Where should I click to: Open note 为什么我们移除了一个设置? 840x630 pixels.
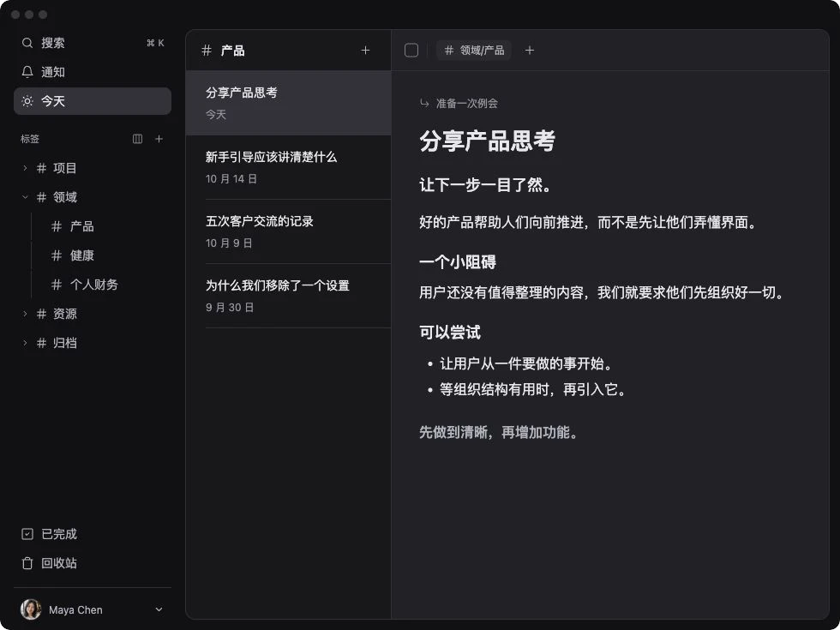click(x=288, y=296)
